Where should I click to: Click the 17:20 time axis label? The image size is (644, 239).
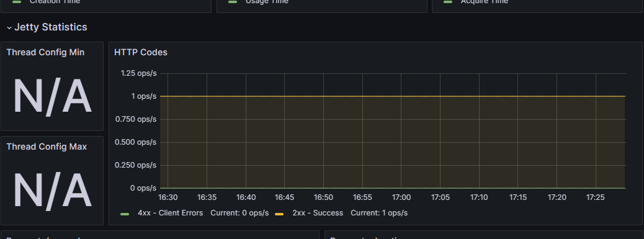pyautogui.click(x=557, y=197)
